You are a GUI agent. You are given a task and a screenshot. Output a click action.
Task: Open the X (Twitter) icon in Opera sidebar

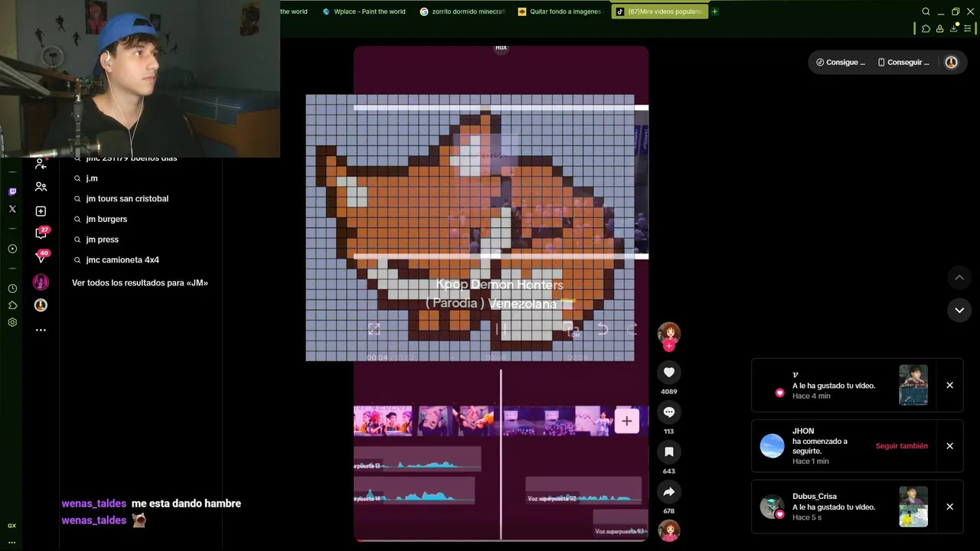point(12,209)
